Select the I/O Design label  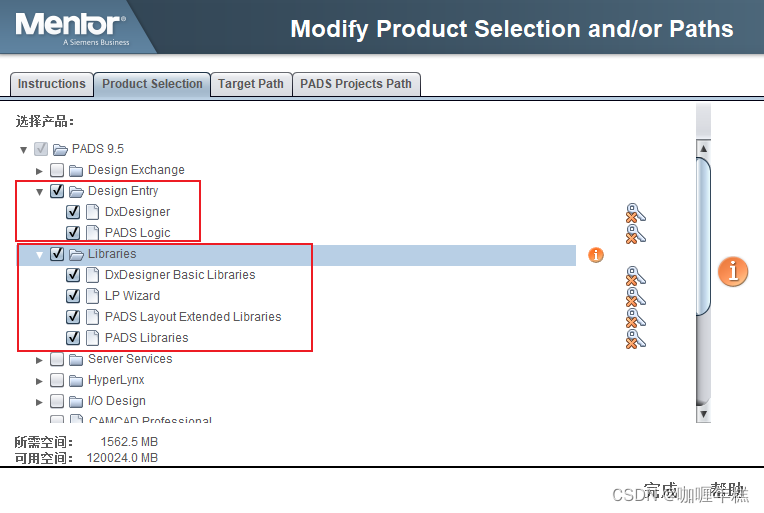pyautogui.click(x=117, y=401)
